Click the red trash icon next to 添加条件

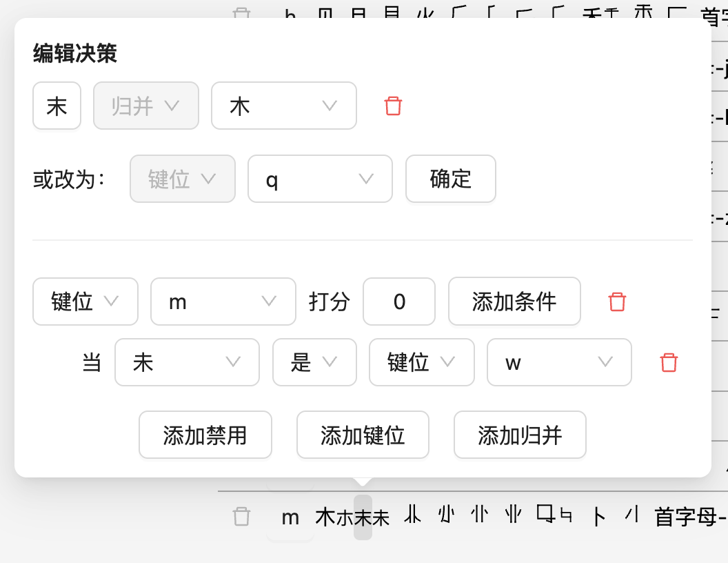pyautogui.click(x=617, y=302)
